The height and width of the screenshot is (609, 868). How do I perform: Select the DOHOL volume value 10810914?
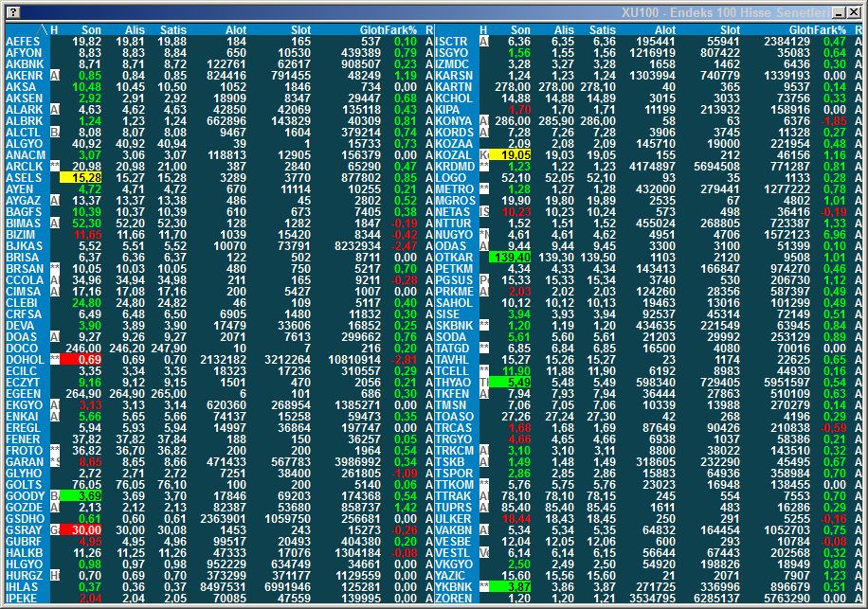coord(354,360)
